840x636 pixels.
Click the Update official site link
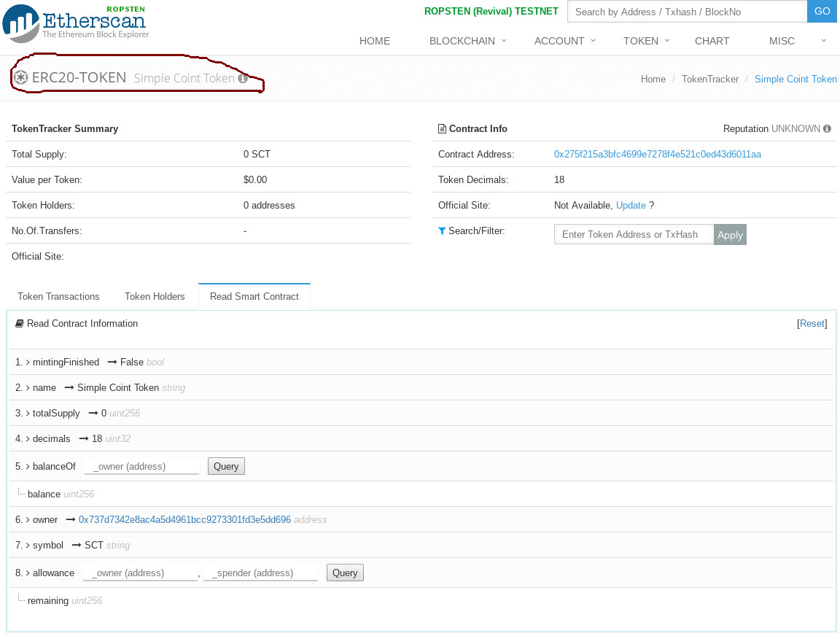pos(631,205)
